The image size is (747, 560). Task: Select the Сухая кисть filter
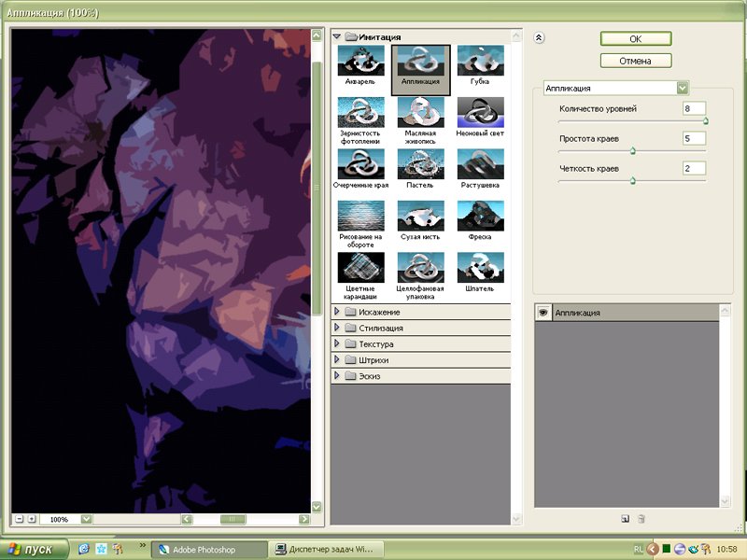click(x=420, y=216)
